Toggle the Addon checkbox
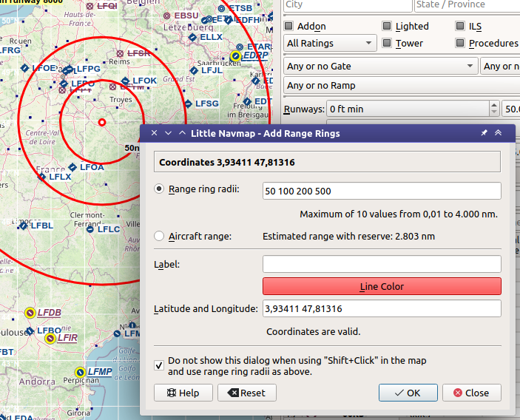The image size is (520, 420). 289,26
